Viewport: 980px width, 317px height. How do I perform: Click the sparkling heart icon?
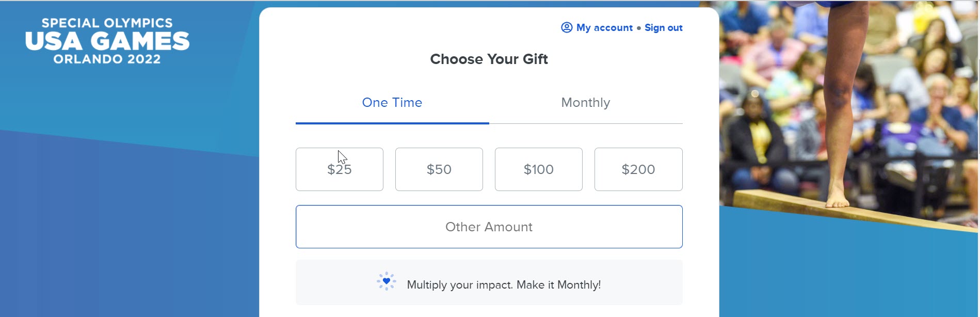(x=386, y=281)
